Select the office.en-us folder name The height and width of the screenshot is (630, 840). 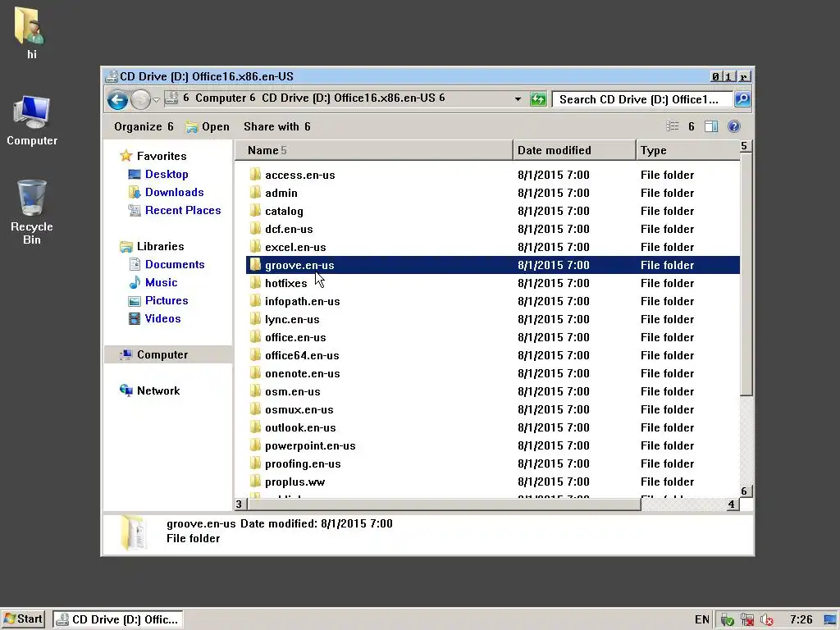[295, 337]
